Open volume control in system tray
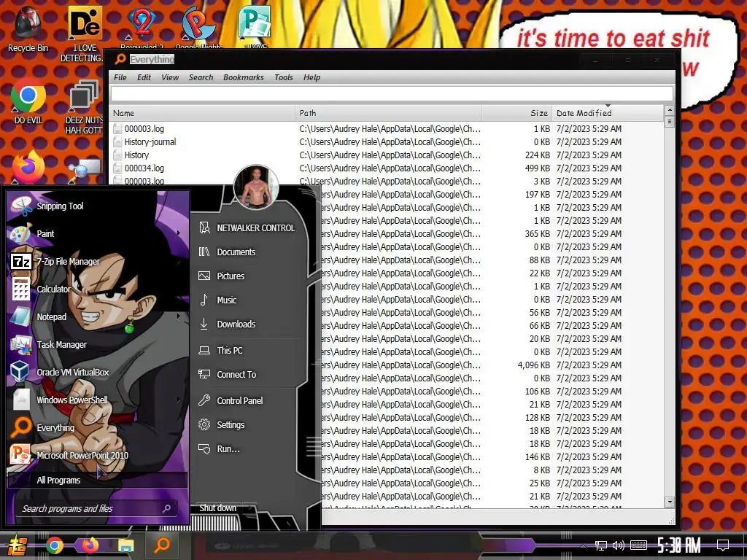 click(618, 545)
